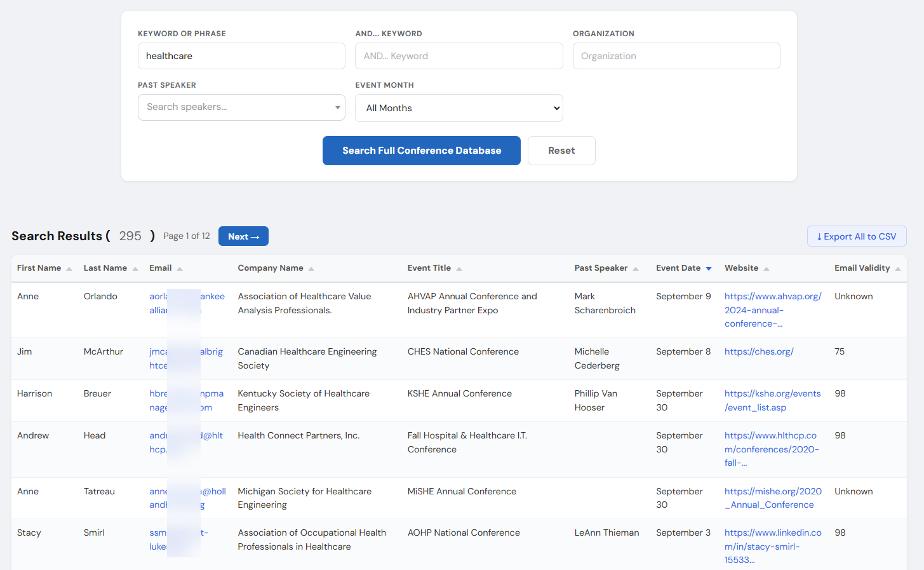Select email validity value '75'
924x570 pixels.
[840, 351]
